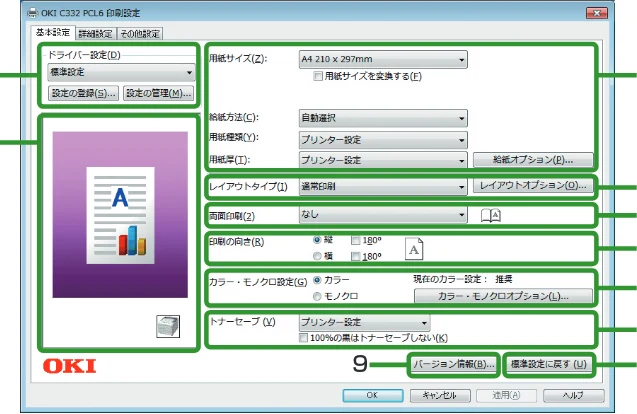Click the duplex booklet icon

click(x=490, y=215)
